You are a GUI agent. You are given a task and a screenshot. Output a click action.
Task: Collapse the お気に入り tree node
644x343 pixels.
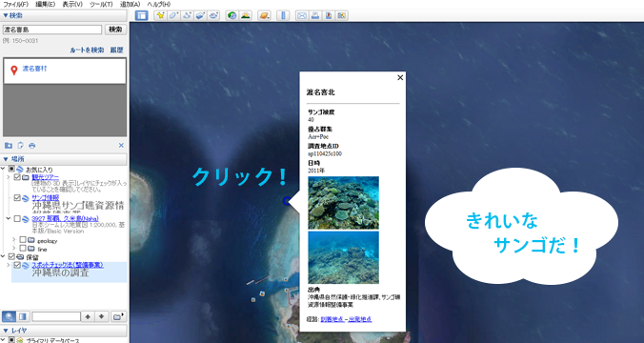3,169
